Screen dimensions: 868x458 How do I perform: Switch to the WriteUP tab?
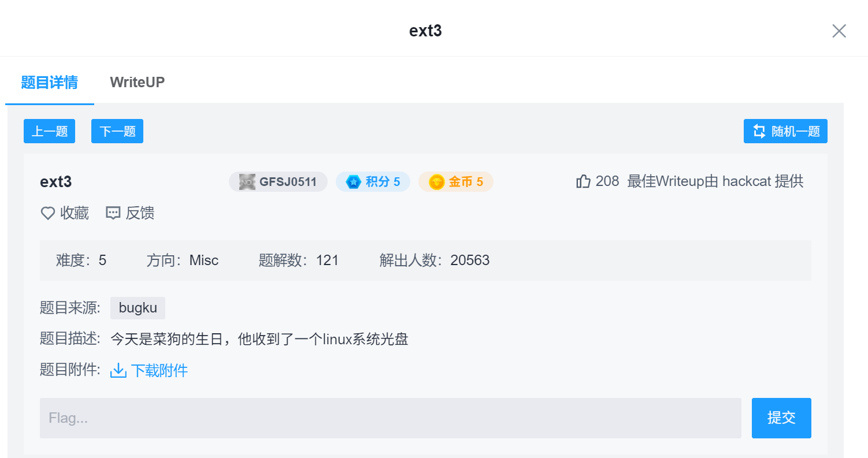click(x=137, y=82)
